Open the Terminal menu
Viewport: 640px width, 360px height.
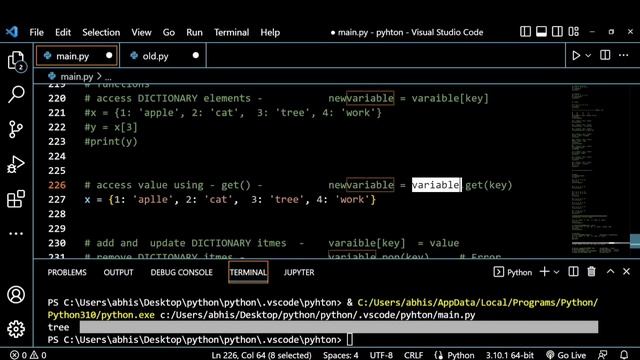[231, 32]
